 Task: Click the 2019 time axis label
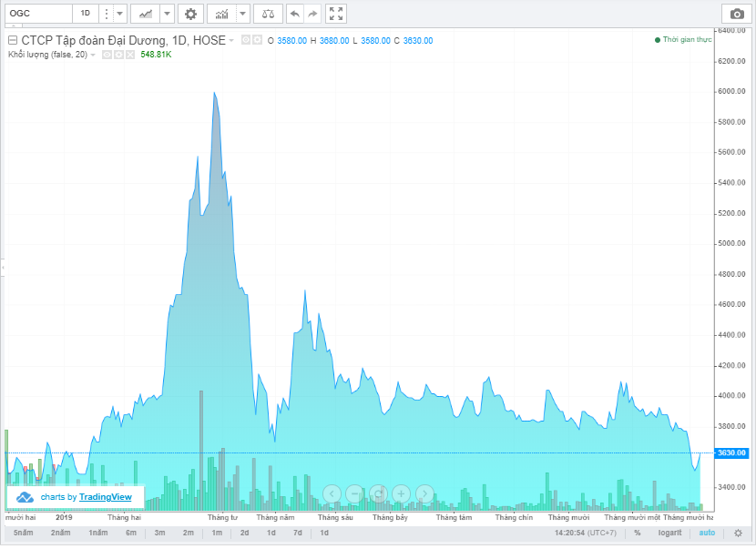(64, 517)
